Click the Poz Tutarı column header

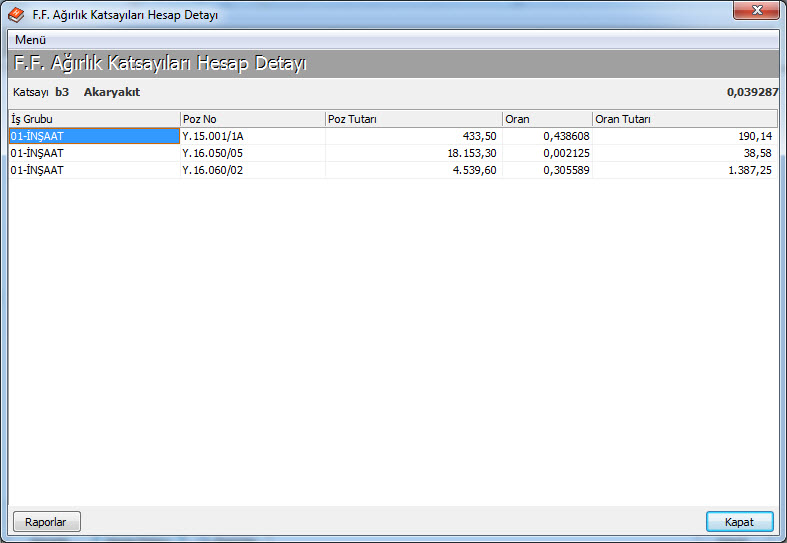click(413, 119)
